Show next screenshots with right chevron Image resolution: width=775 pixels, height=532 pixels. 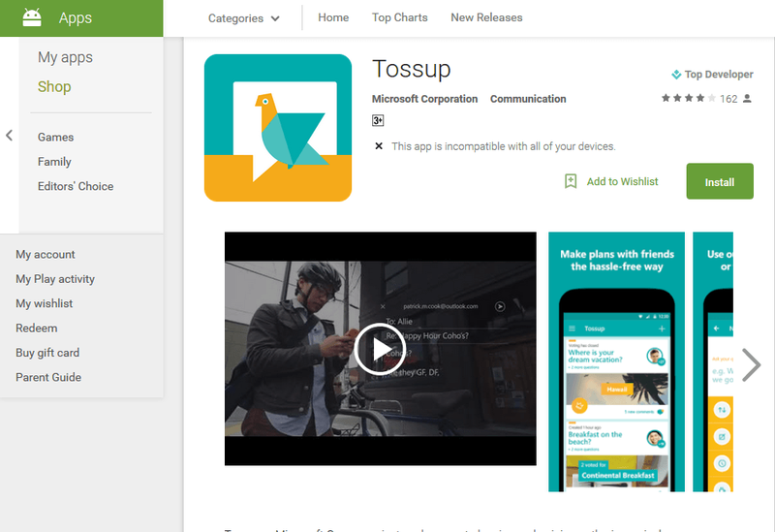click(752, 365)
